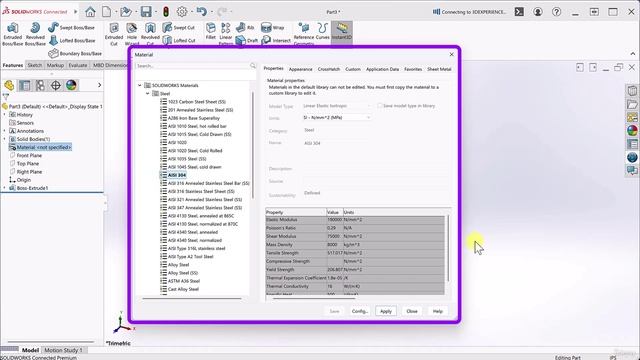Viewport: 640px width, 360px height.
Task: Click the Apply button in Material dialog
Action: pos(386,311)
